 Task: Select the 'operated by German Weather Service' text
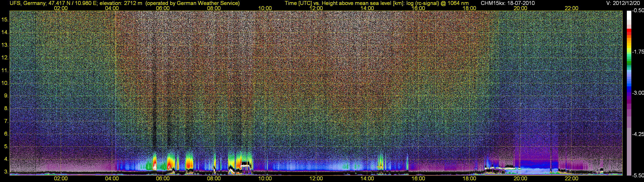pyautogui.click(x=192, y=3)
